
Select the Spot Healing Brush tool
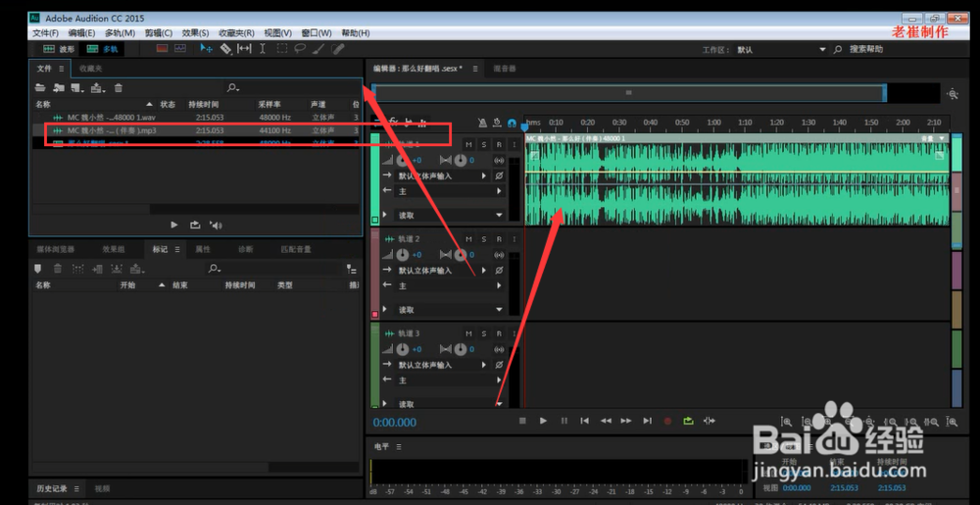pyautogui.click(x=337, y=48)
